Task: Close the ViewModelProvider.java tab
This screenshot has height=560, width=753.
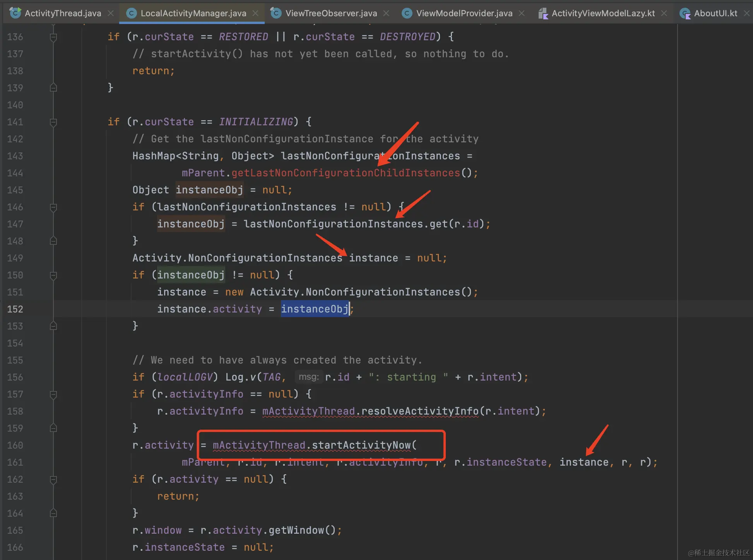Action: [x=522, y=13]
